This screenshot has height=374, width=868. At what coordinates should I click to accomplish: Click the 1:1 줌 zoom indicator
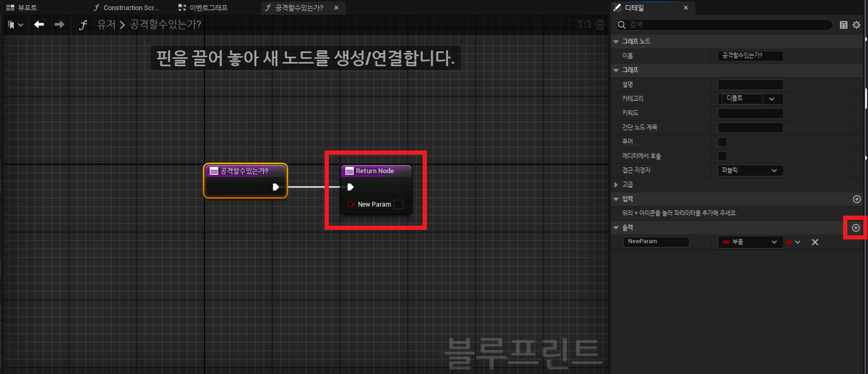[591, 24]
